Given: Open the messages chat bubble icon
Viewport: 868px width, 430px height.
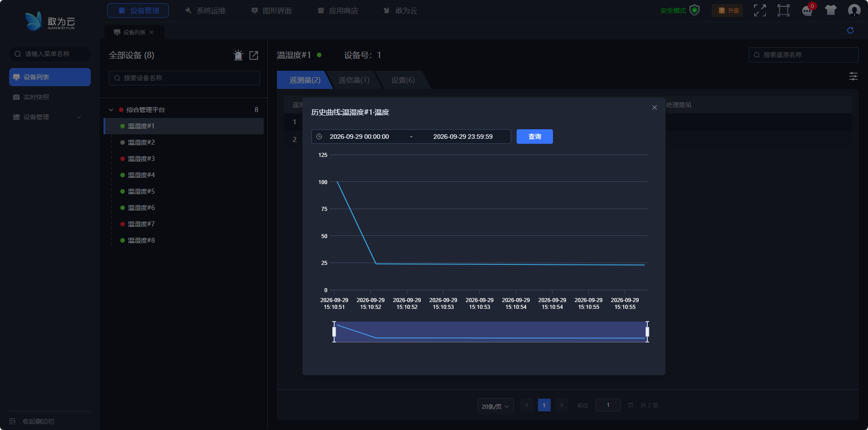Looking at the screenshot, I should 808,10.
